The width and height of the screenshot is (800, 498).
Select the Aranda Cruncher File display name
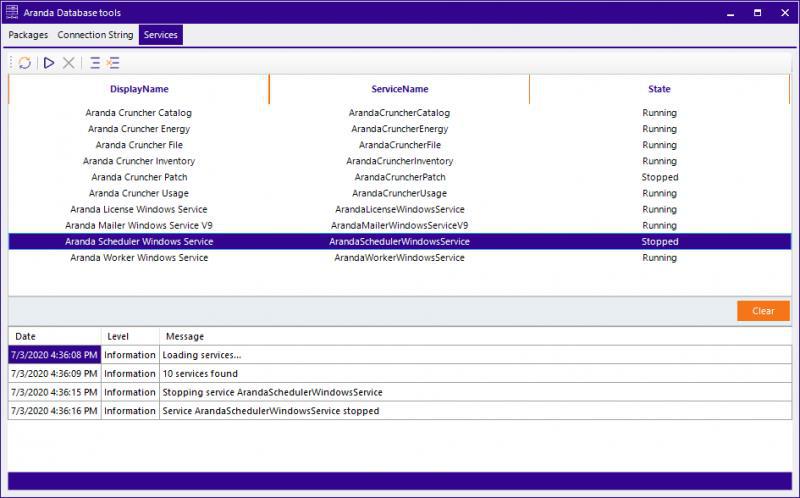pyautogui.click(x=139, y=145)
